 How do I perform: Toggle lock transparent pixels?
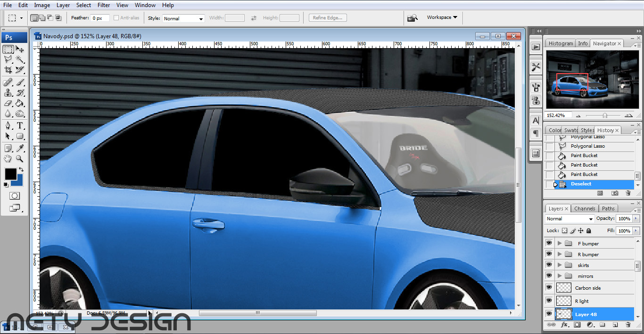[565, 231]
